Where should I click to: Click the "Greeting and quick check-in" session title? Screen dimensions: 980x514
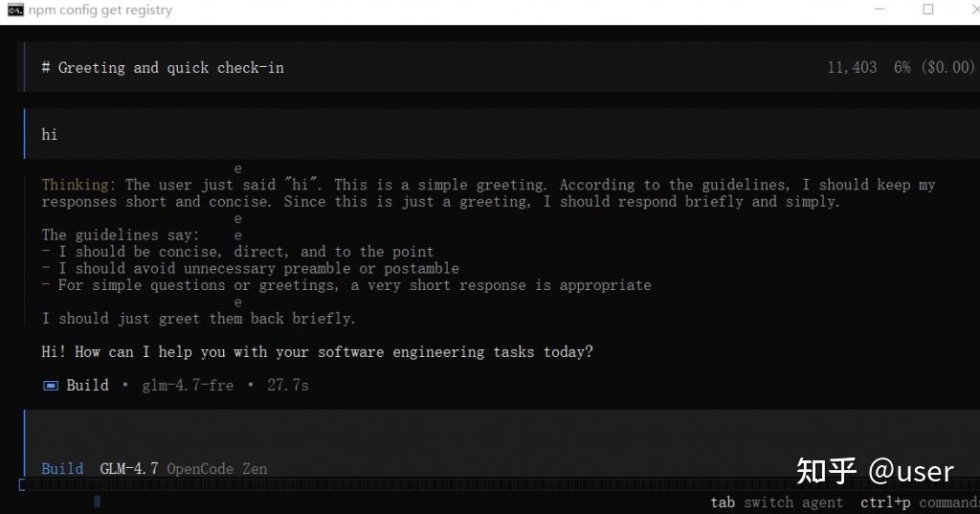[170, 68]
